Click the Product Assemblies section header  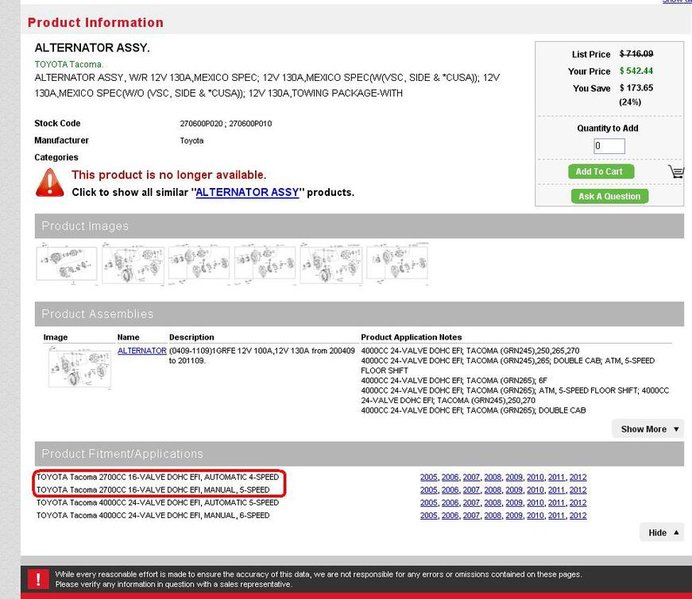coord(359,314)
